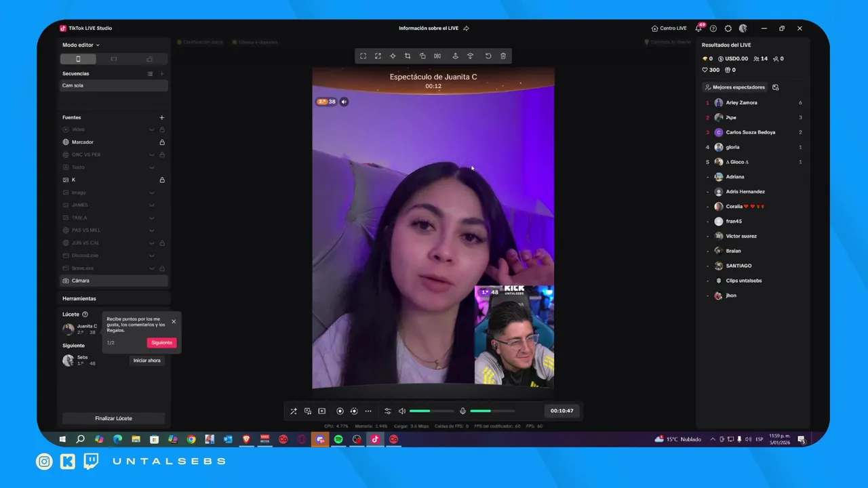This screenshot has height=488, width=868.
Task: Open the Herramientas section
Action: pos(114,298)
